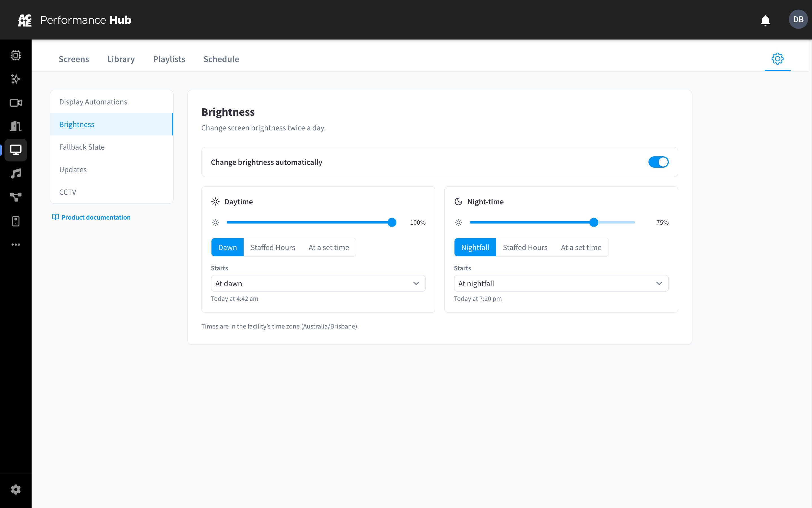Select the Dawn option

pos(228,247)
